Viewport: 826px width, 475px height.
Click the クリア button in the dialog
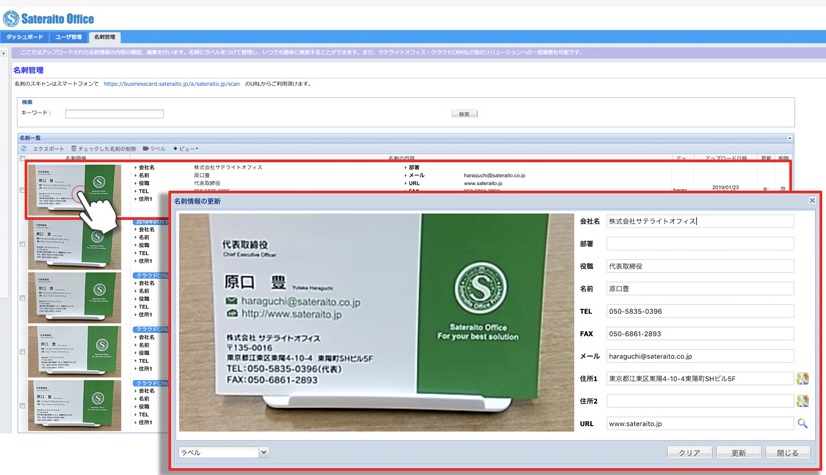click(x=690, y=452)
